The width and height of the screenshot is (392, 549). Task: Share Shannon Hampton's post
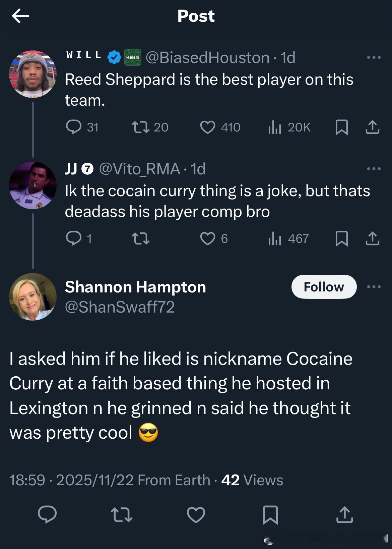(x=344, y=515)
